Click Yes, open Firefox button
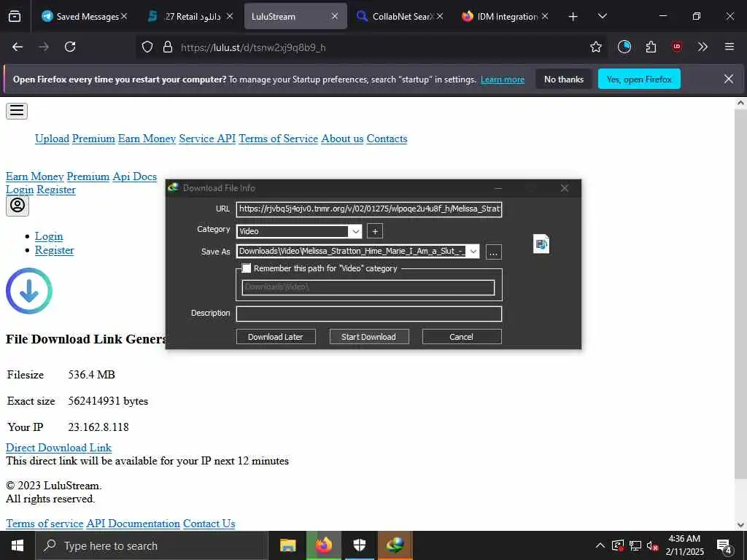This screenshot has width=747, height=560. [x=639, y=79]
